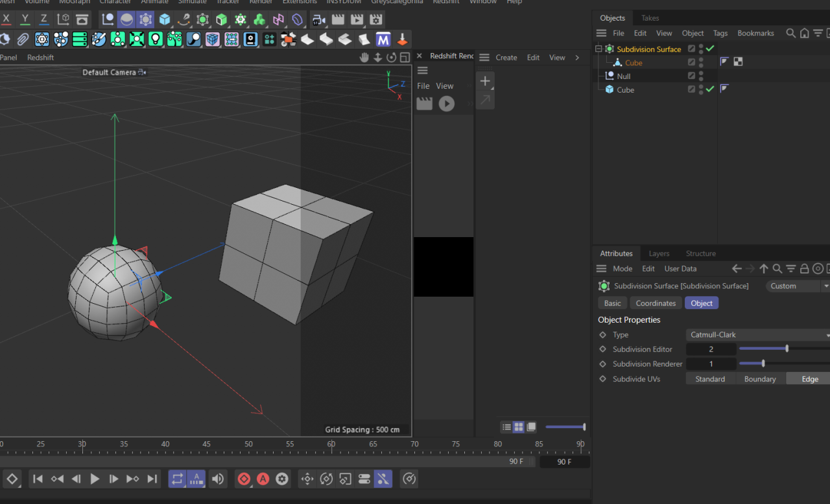
Task: Go to start of timeline
Action: (x=38, y=479)
